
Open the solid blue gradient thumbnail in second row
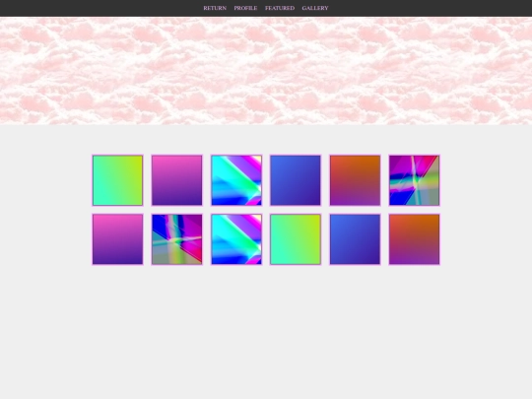355,239
